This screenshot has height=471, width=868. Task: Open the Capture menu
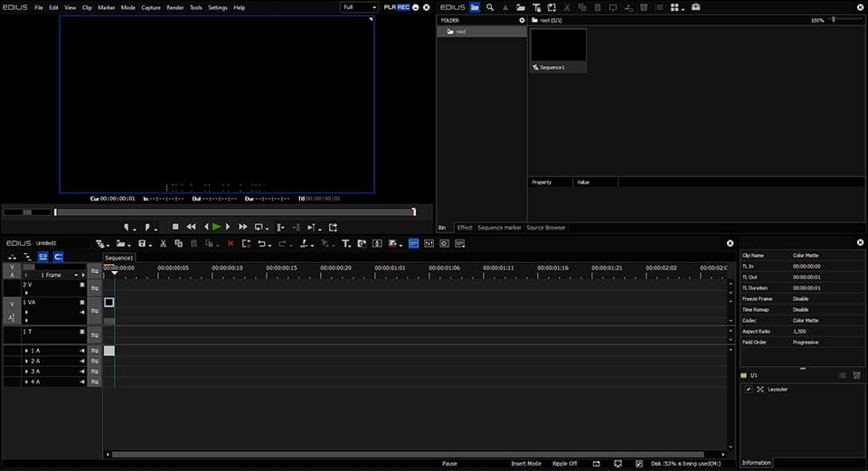150,7
